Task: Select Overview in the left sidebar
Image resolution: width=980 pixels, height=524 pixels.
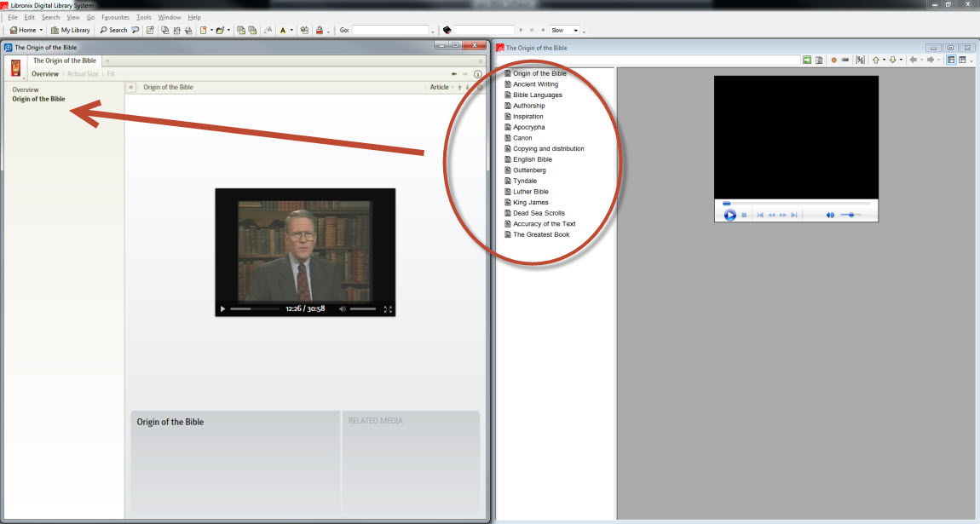Action: click(x=26, y=90)
